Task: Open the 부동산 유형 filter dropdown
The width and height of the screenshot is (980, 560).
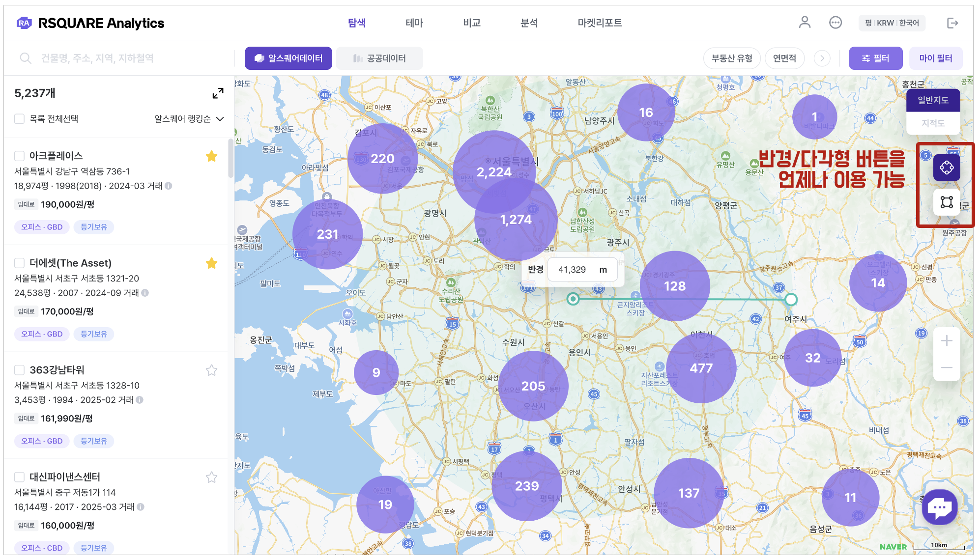Action: [731, 58]
